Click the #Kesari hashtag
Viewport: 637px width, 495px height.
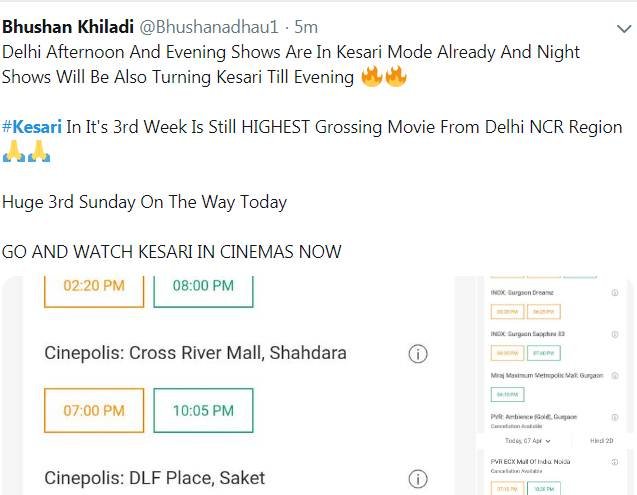pos(32,128)
